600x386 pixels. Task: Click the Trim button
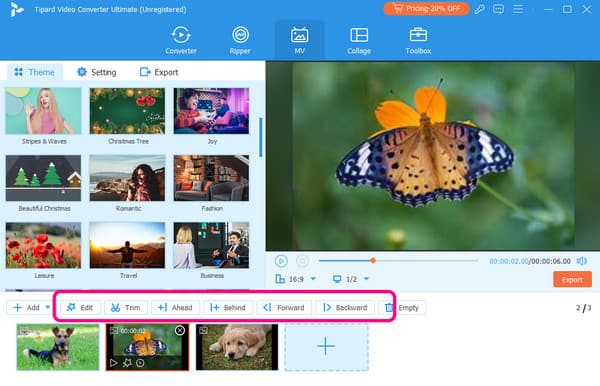click(126, 308)
